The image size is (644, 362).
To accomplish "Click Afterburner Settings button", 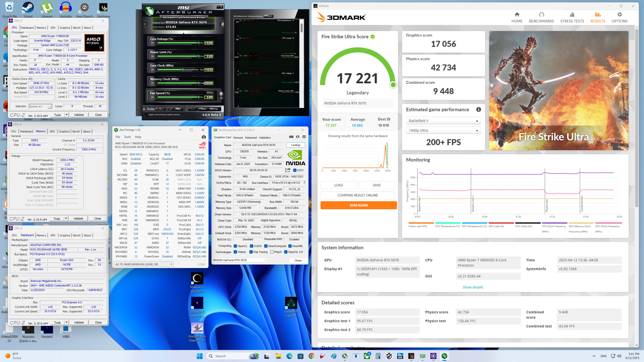I will pos(214,109).
